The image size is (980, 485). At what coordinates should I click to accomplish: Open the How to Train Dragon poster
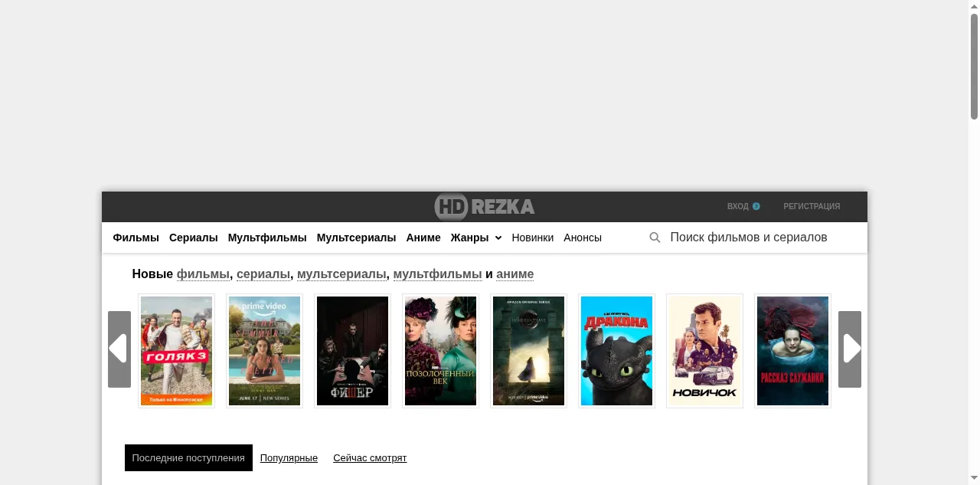click(x=617, y=351)
